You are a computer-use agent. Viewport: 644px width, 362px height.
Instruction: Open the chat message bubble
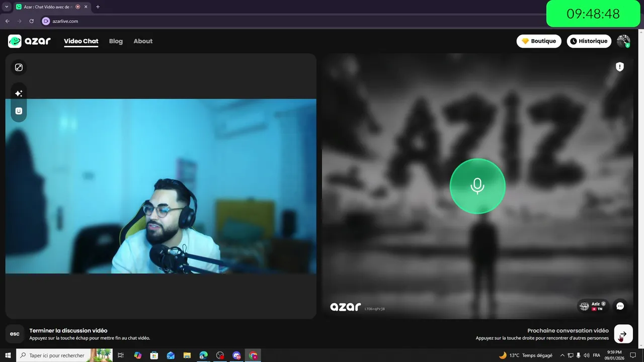pyautogui.click(x=620, y=306)
